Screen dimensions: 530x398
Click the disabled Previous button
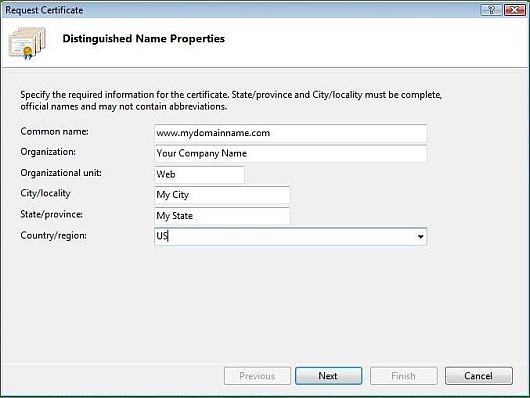click(x=257, y=376)
